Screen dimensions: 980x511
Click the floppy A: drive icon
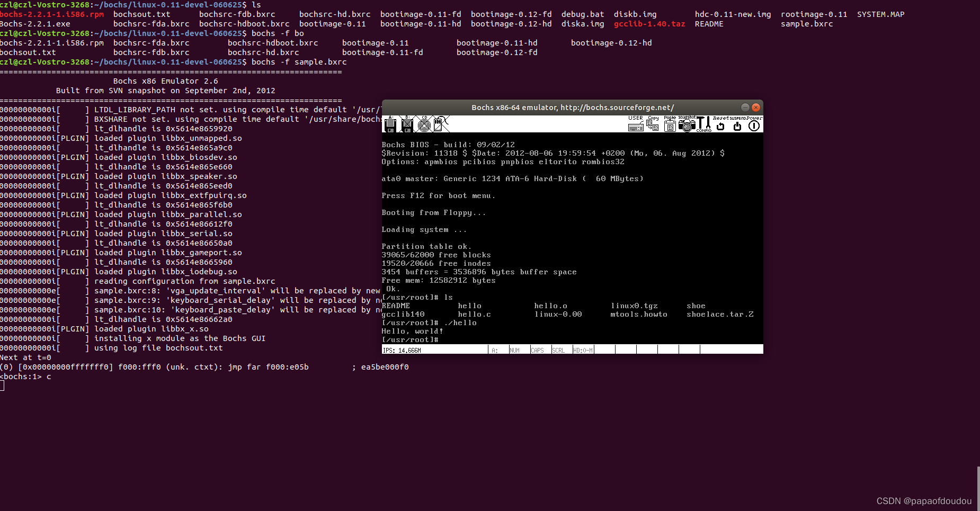coord(390,124)
